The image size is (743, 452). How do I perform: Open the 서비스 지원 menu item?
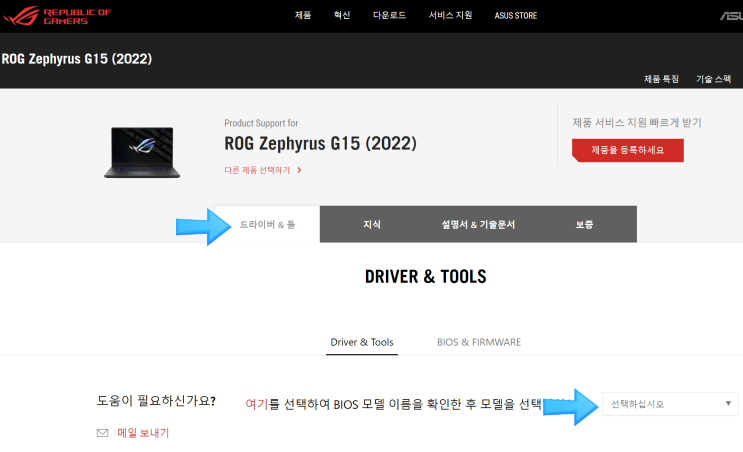click(x=450, y=15)
